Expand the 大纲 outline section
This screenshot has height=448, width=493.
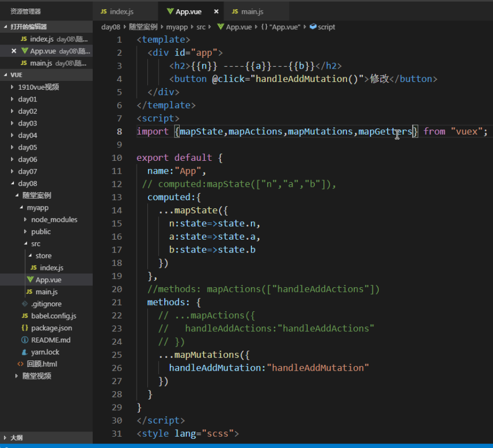point(46,438)
